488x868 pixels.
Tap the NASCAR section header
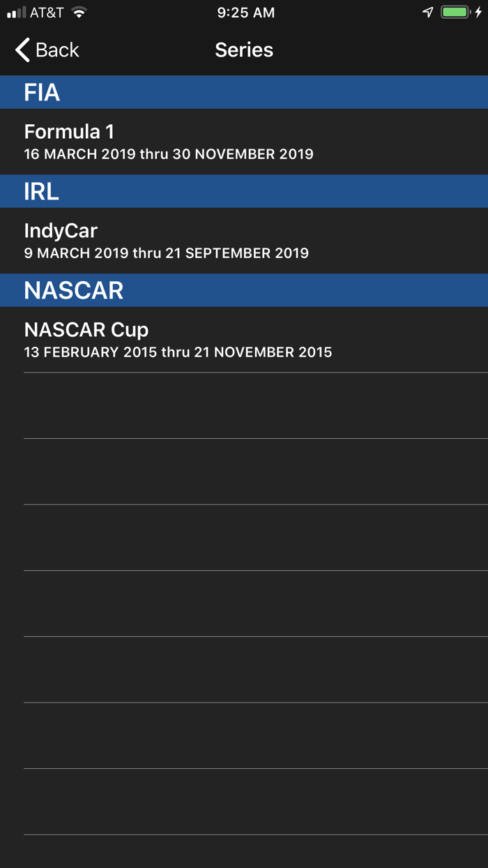coord(244,290)
